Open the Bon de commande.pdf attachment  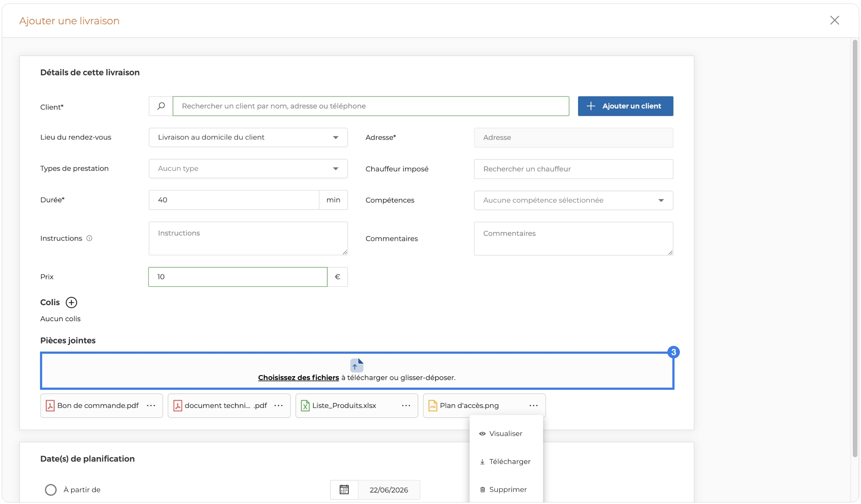point(101,405)
